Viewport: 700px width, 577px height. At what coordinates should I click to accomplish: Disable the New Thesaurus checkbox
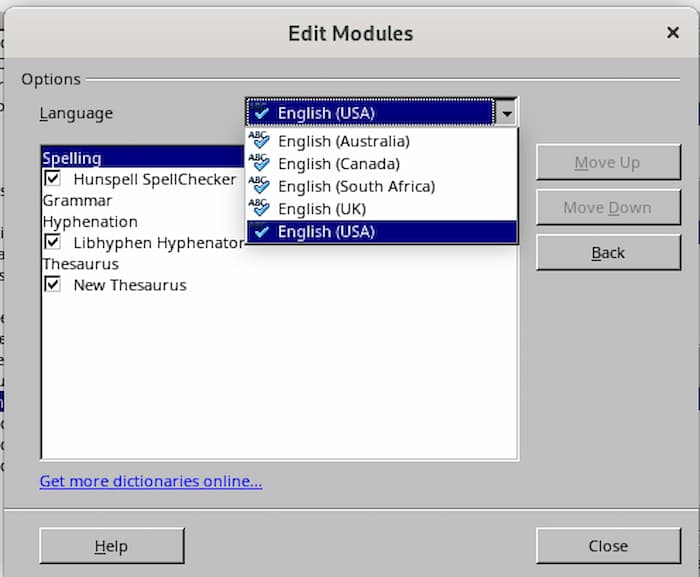(x=52, y=285)
